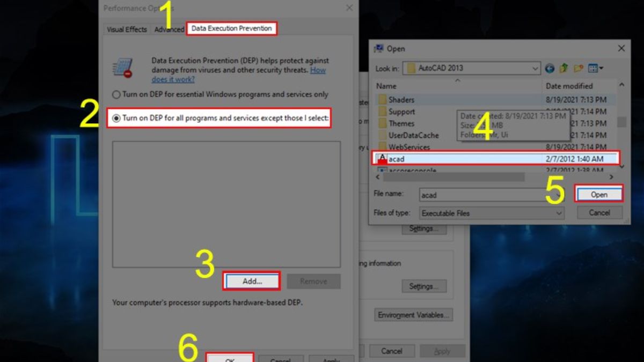
Task: Click the Add... button
Action: (x=252, y=281)
